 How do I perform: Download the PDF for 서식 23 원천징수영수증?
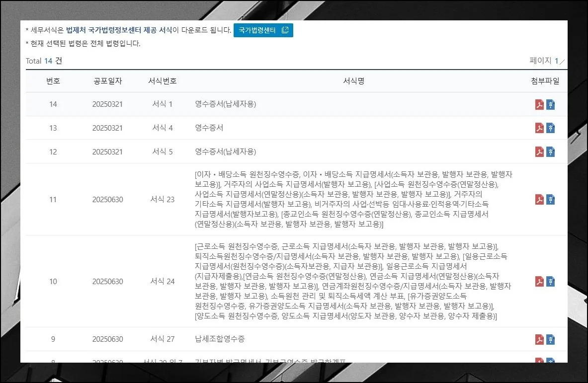(540, 199)
